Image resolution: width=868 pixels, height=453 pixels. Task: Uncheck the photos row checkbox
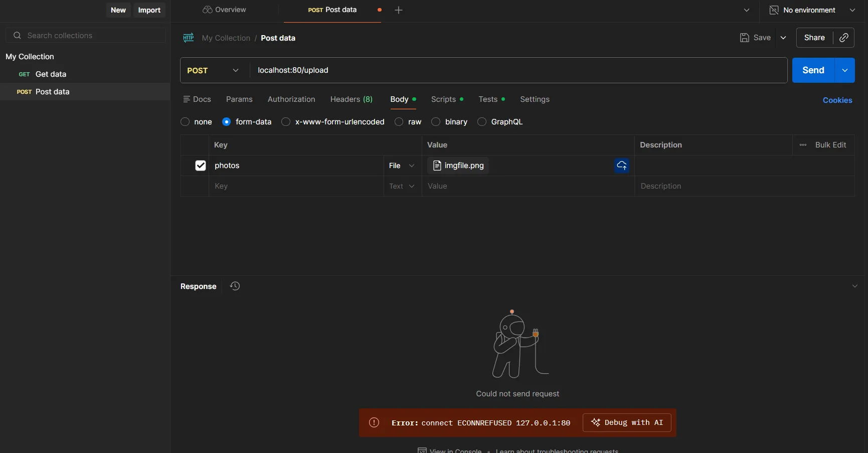pyautogui.click(x=201, y=166)
